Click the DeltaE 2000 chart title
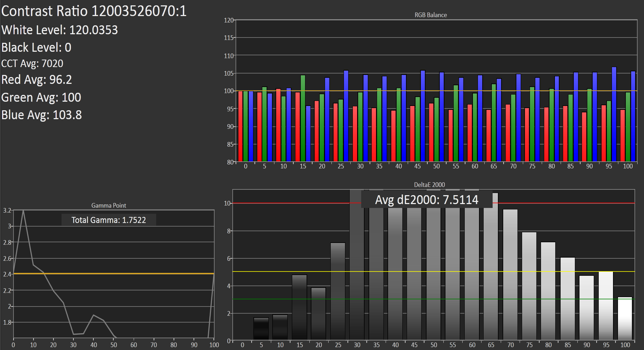This screenshot has width=644, height=350. point(429,185)
